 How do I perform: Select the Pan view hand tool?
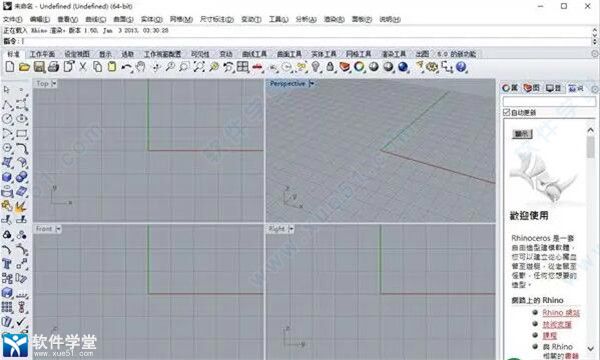point(141,67)
